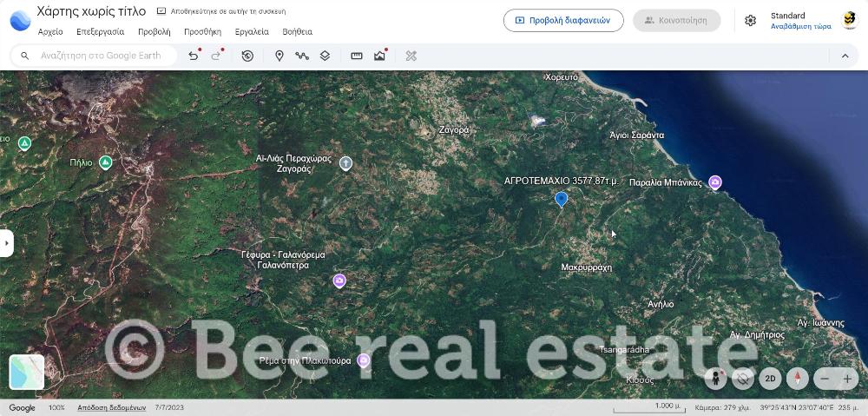
Task: Choose the draw path or polygon tool
Action: coord(301,56)
